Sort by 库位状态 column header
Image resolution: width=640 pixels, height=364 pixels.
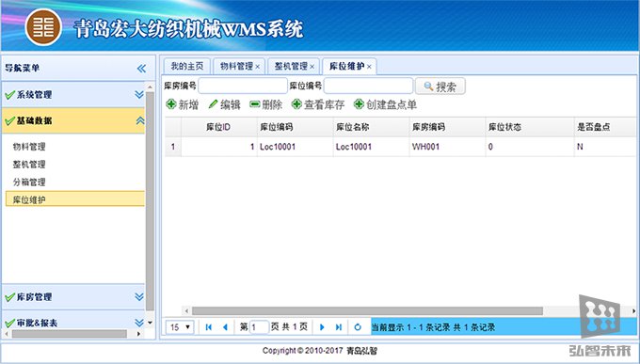(x=530, y=127)
